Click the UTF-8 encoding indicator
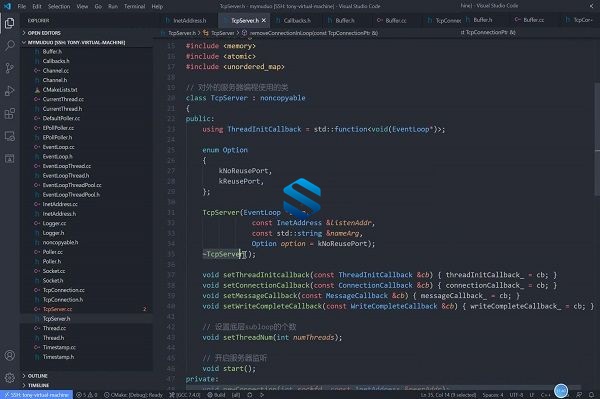This screenshot has height=399, width=600. pos(516,395)
